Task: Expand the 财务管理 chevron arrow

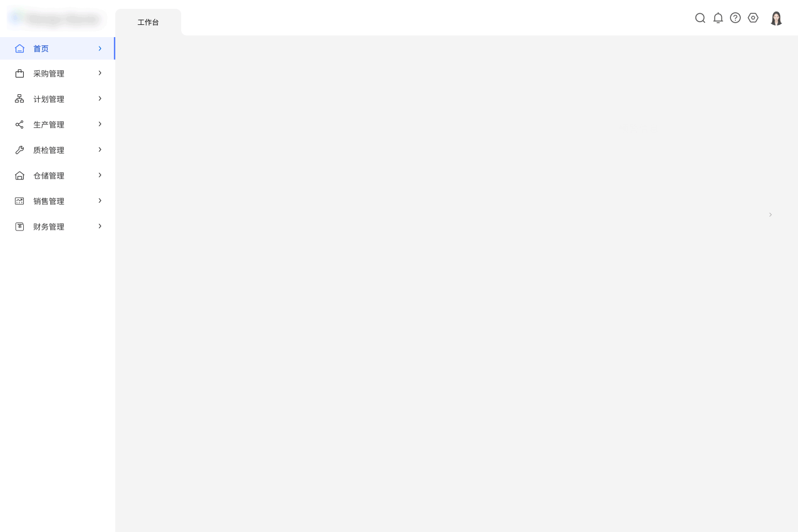Action: pyautogui.click(x=100, y=226)
